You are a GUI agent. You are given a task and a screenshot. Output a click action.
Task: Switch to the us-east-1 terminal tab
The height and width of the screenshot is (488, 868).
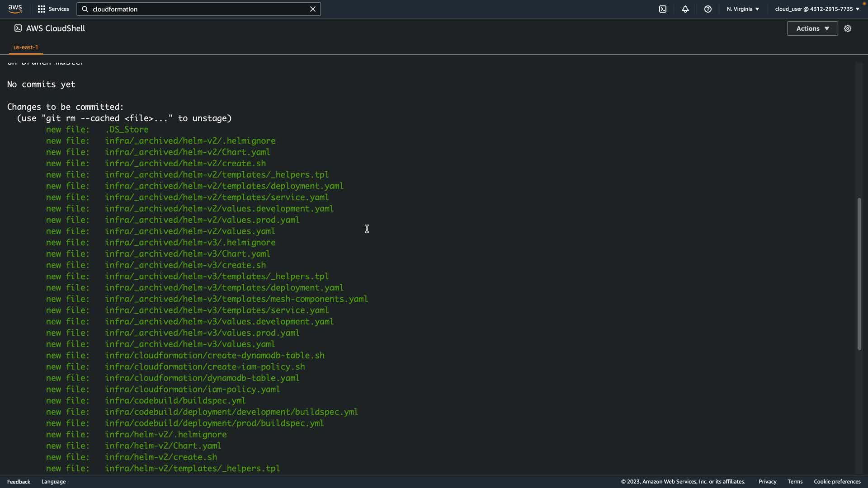point(26,47)
